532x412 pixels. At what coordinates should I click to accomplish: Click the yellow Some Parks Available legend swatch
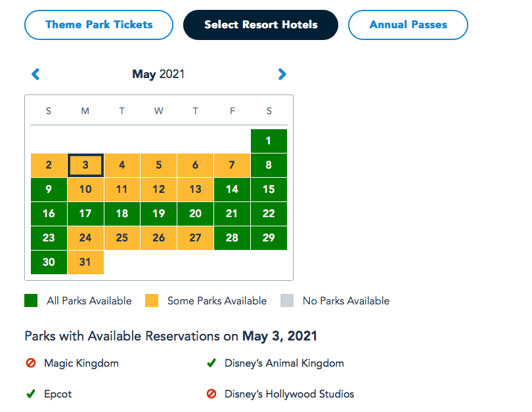(x=151, y=301)
